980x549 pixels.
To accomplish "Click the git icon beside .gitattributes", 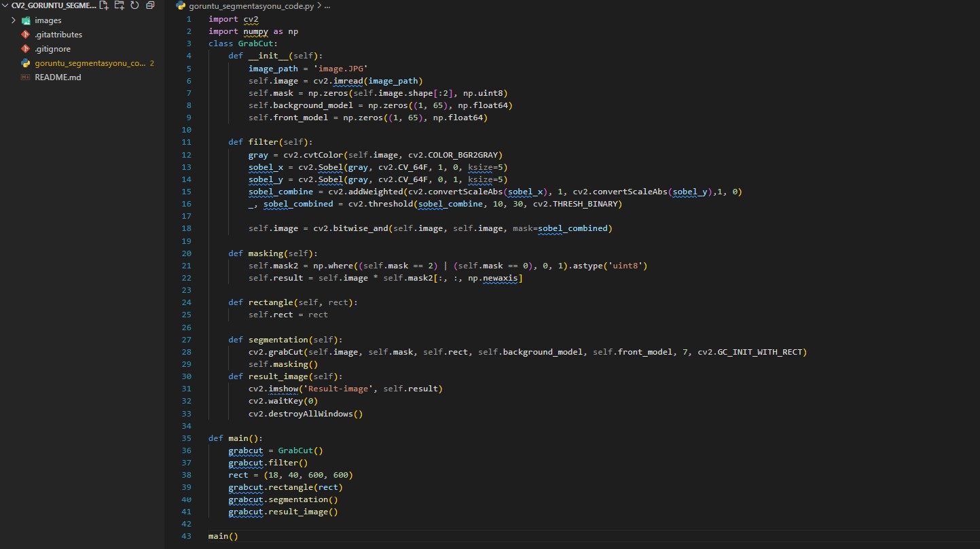I will (26, 35).
